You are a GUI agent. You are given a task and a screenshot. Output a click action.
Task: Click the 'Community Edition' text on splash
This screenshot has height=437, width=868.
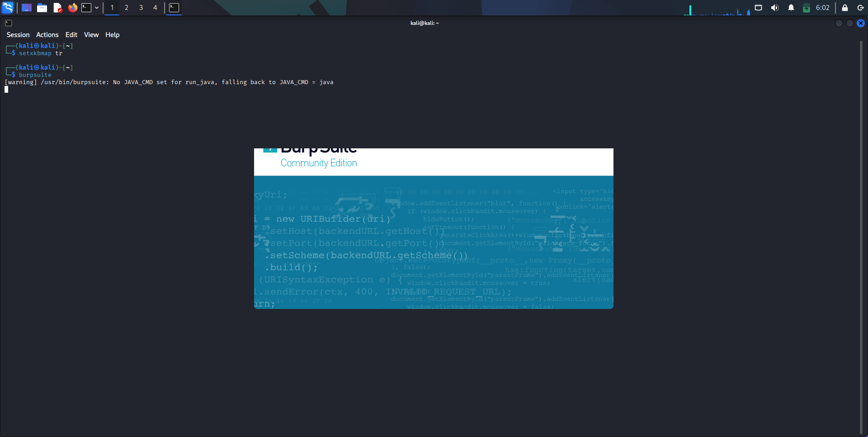click(319, 163)
